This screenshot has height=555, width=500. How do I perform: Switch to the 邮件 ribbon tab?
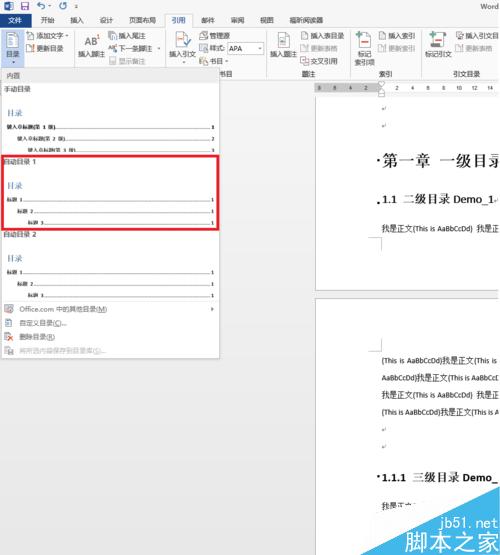[x=208, y=21]
